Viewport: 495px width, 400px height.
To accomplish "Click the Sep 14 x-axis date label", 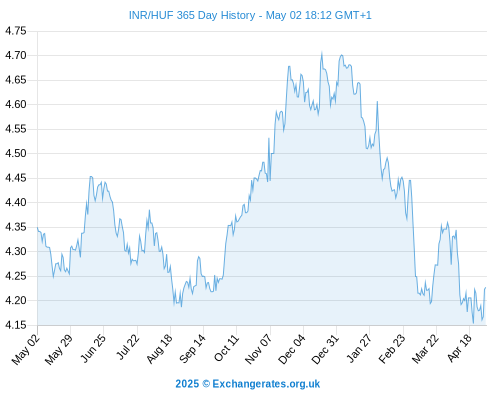I will tap(192, 348).
